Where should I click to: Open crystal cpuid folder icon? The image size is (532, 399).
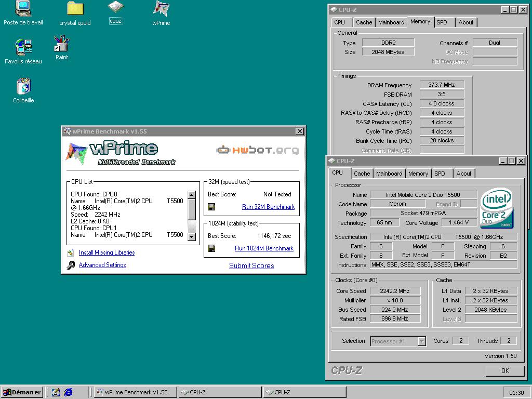[x=75, y=14]
